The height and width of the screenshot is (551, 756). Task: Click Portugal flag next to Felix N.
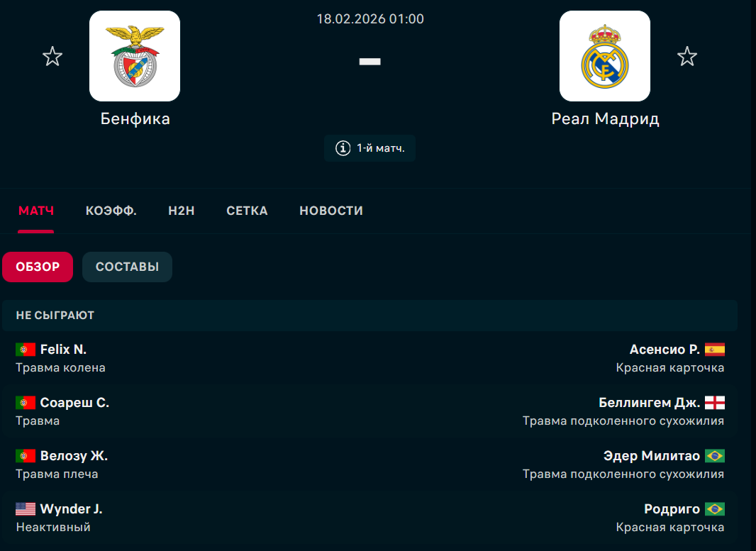(26, 350)
